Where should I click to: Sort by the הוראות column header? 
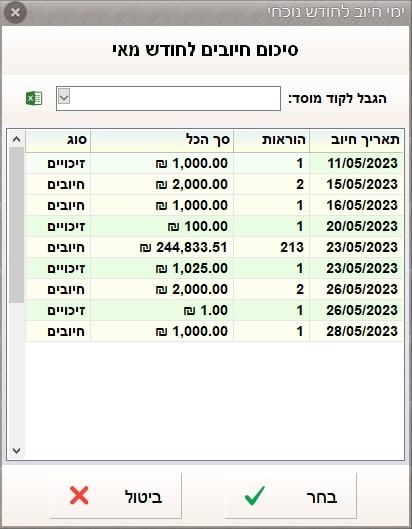click(272, 140)
